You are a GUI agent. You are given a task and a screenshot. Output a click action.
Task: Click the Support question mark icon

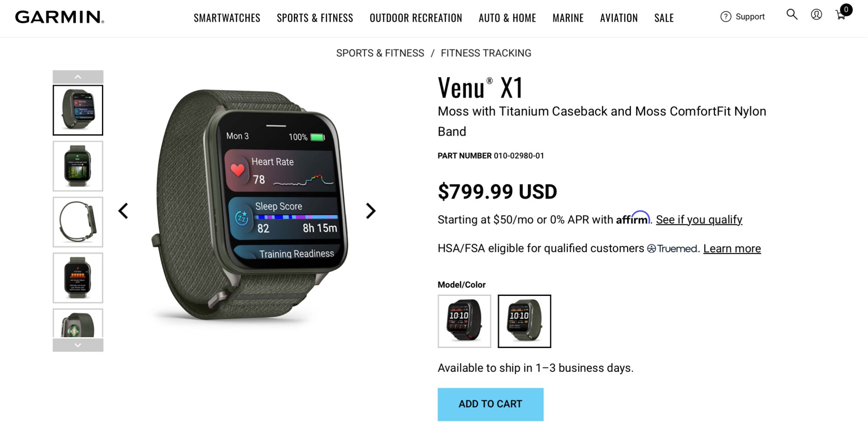click(726, 16)
